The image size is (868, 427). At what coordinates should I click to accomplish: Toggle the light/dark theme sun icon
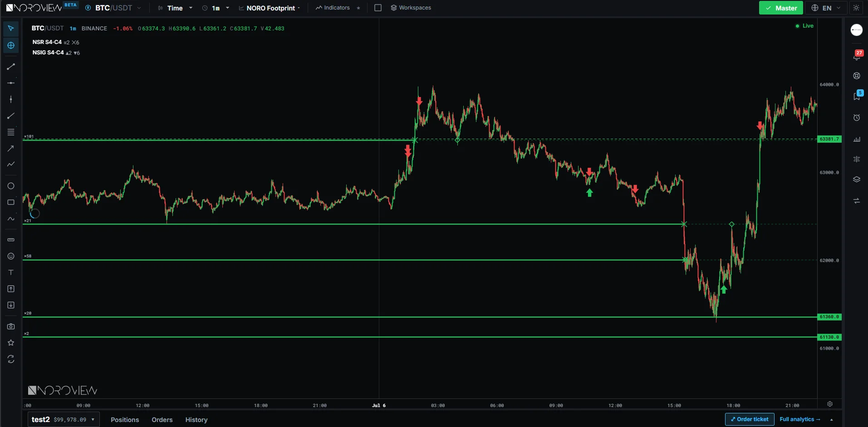[856, 8]
